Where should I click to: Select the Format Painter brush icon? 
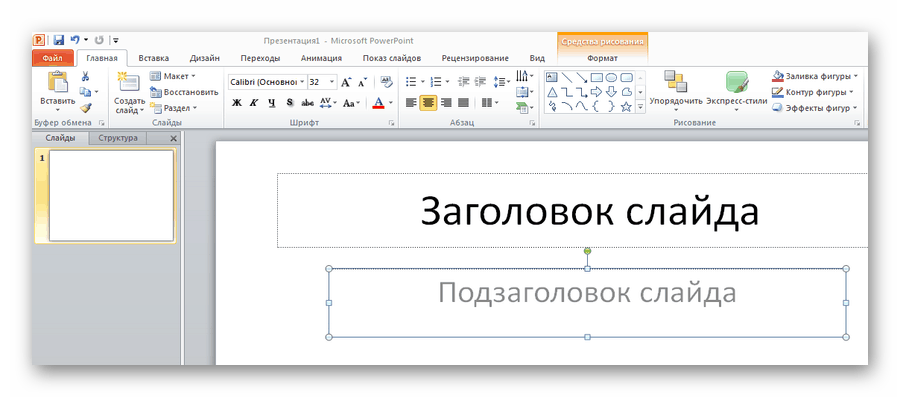(x=86, y=107)
